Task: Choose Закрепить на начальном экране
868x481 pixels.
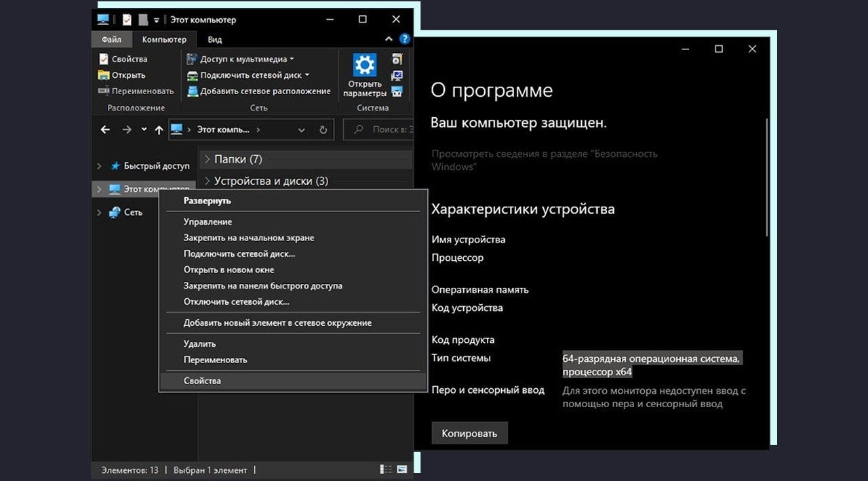Action: pos(292,238)
